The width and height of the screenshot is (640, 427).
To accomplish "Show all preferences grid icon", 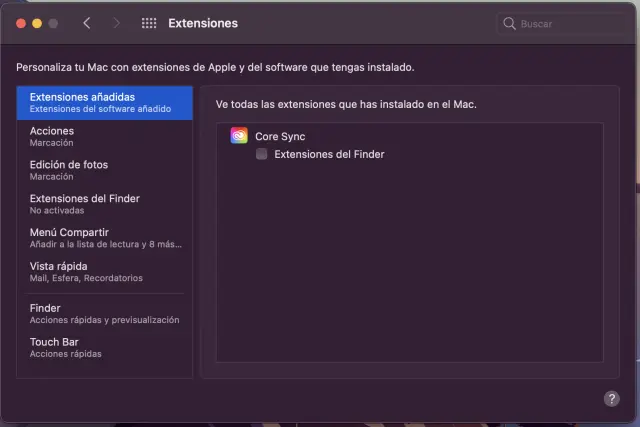I will coord(149,23).
